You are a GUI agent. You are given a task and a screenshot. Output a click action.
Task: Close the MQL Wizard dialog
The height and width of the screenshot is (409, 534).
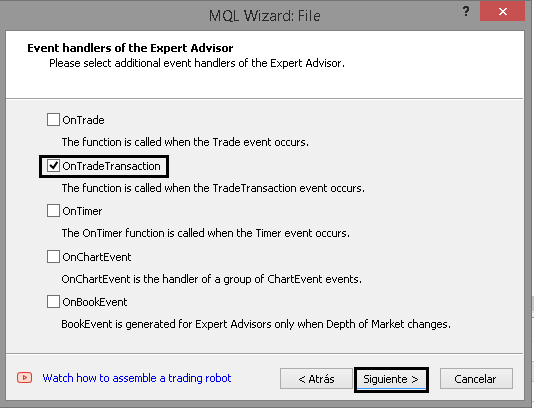(x=502, y=12)
